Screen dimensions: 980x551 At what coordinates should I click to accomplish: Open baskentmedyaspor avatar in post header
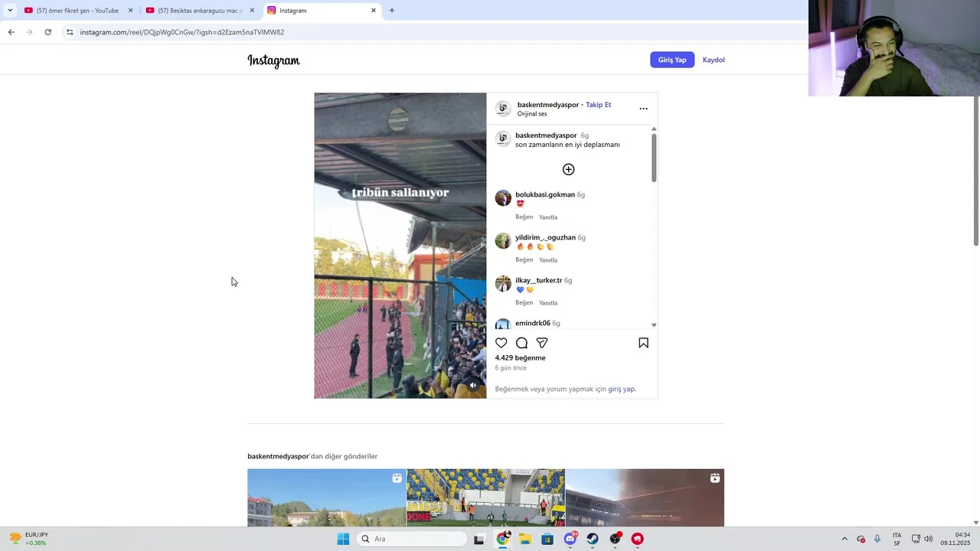point(503,109)
